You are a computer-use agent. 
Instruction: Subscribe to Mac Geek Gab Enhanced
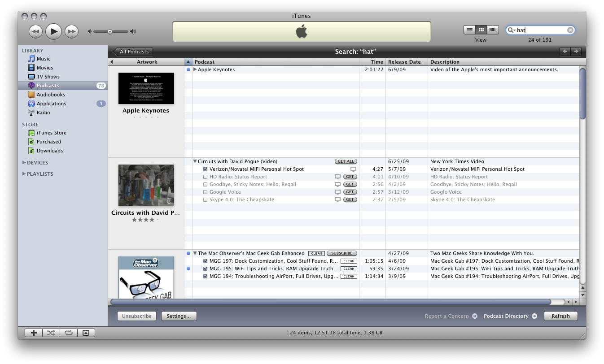342,253
